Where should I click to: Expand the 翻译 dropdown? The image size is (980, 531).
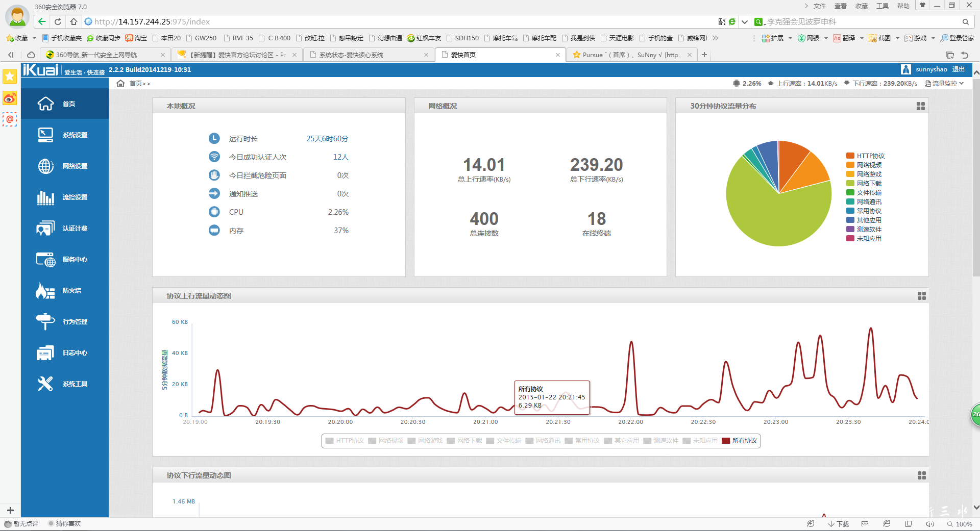(x=862, y=38)
